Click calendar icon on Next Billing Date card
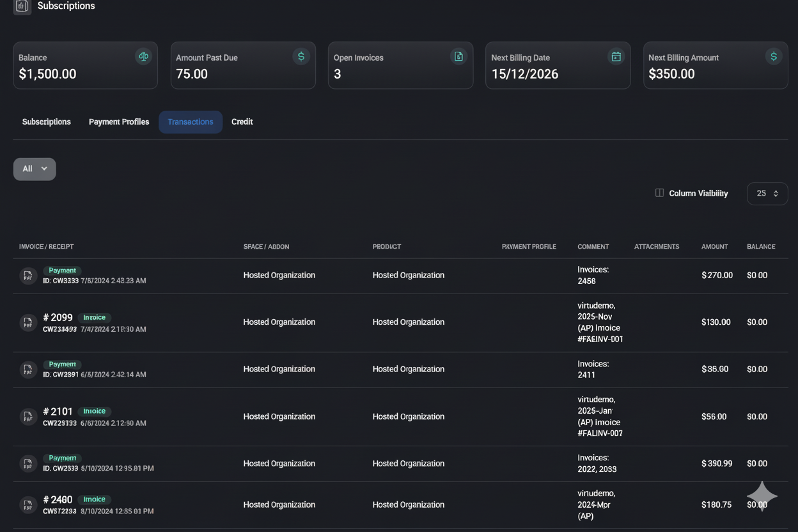The width and height of the screenshot is (798, 532). 616,57
